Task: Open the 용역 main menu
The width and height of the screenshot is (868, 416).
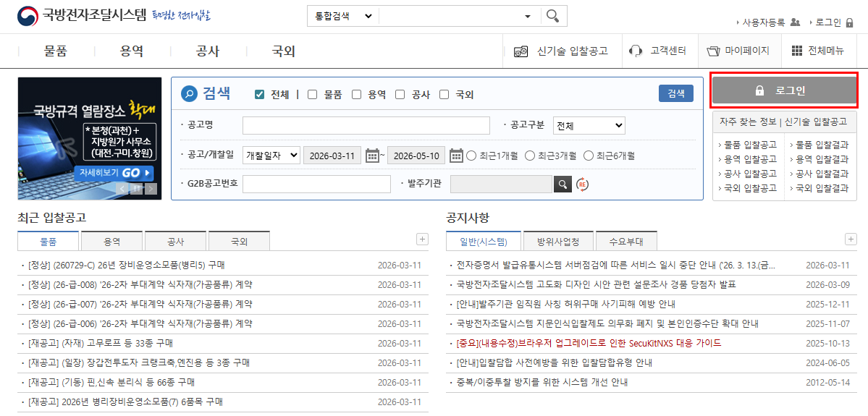Action: tap(132, 51)
